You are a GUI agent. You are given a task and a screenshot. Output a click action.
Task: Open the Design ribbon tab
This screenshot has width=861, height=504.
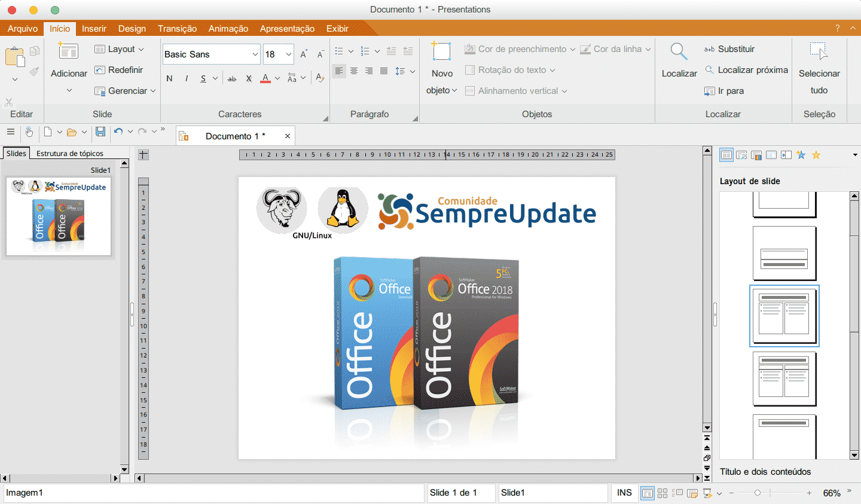coord(132,29)
